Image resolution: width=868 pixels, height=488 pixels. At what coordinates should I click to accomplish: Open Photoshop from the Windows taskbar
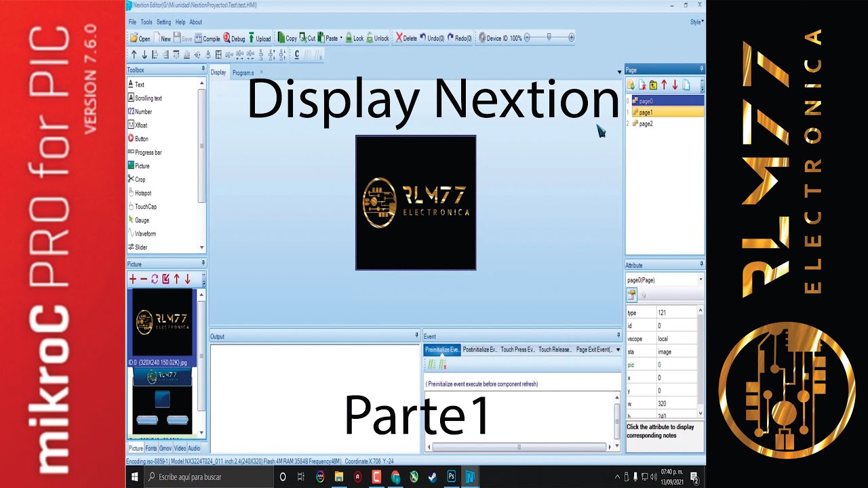pyautogui.click(x=451, y=477)
